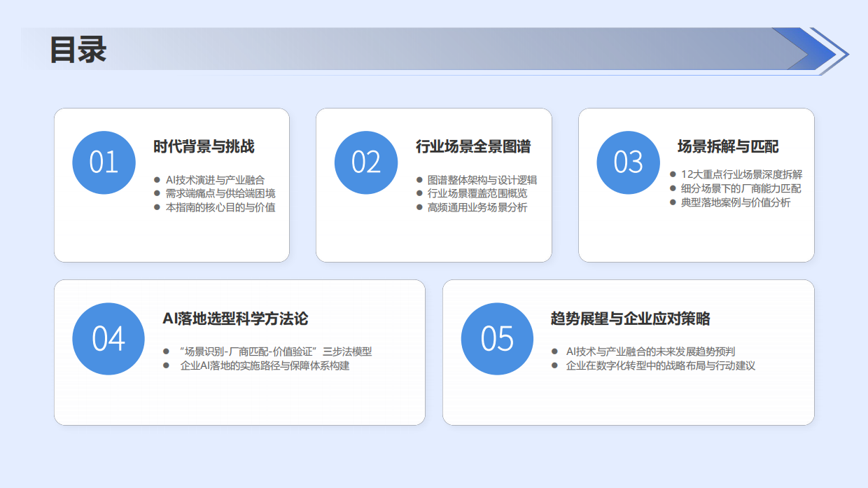
Task: Click the 05 numbered circle
Action: coord(497,339)
